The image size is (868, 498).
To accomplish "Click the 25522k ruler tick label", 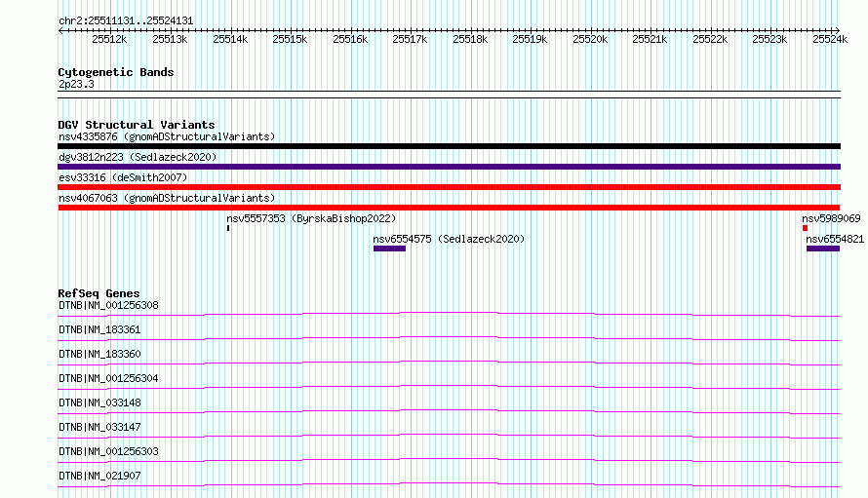I will coord(710,39).
